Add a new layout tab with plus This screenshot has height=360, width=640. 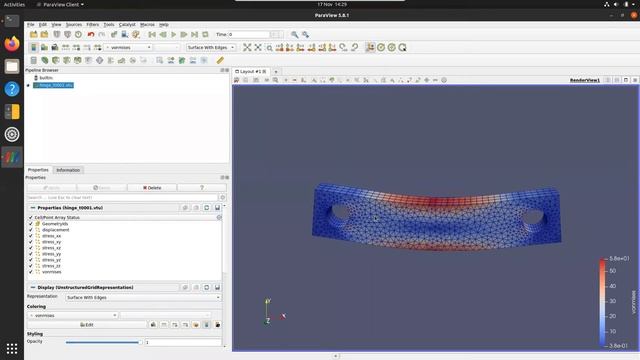(276, 72)
